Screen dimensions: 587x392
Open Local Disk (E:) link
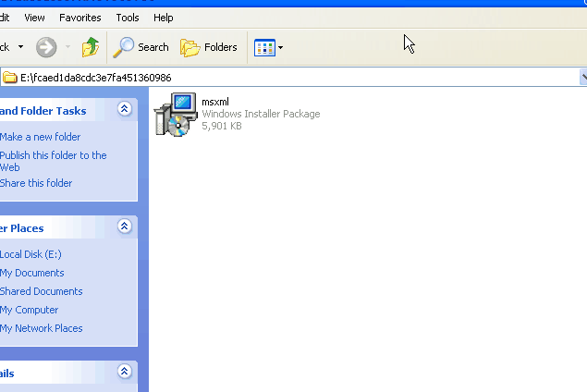31,254
